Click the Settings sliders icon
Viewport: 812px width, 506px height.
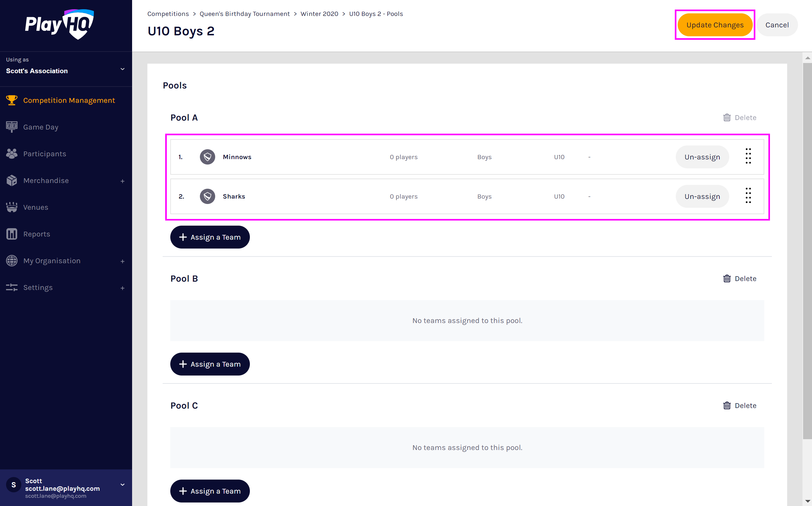tap(12, 287)
